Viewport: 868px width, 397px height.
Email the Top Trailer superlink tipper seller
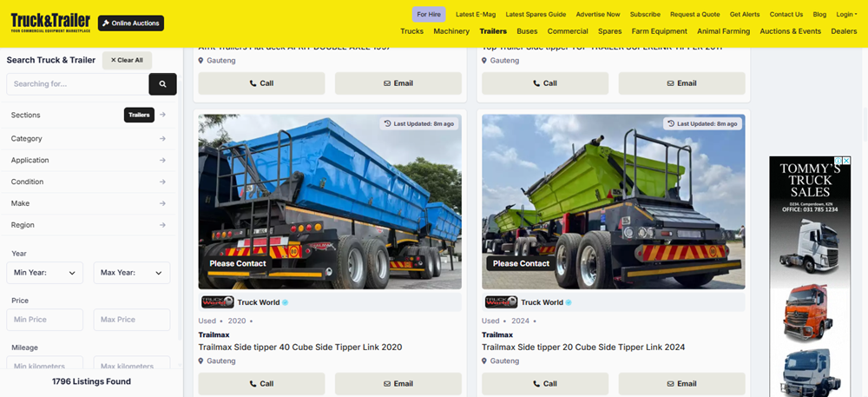tap(681, 83)
